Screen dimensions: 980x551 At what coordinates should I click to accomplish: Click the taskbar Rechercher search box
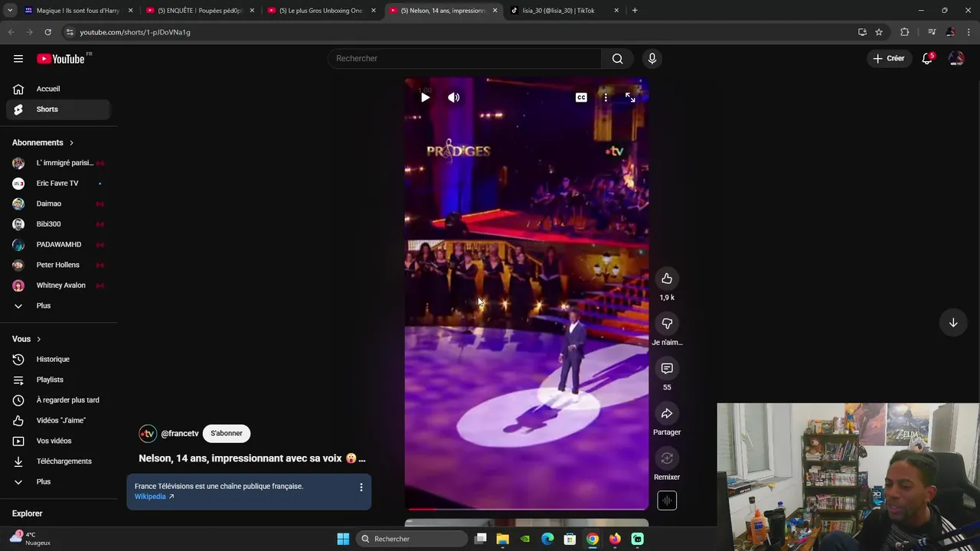(413, 539)
